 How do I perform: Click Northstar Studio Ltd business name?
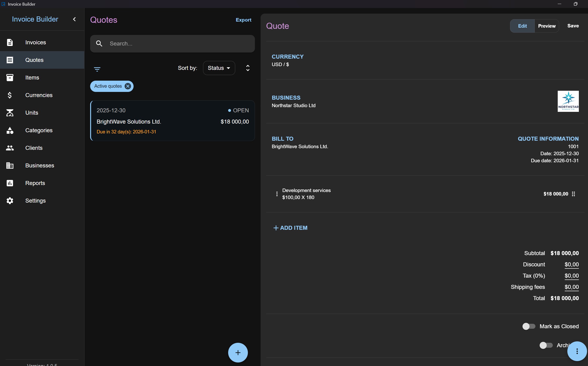pyautogui.click(x=294, y=106)
